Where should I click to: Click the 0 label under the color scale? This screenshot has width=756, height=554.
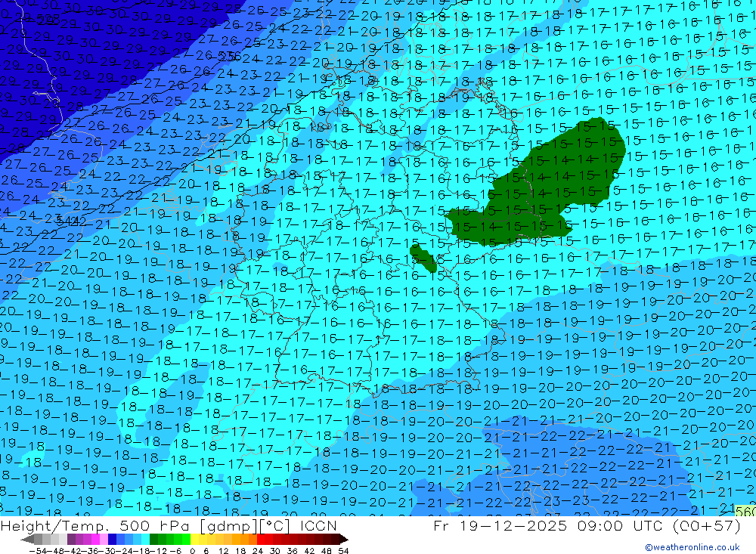[194, 550]
